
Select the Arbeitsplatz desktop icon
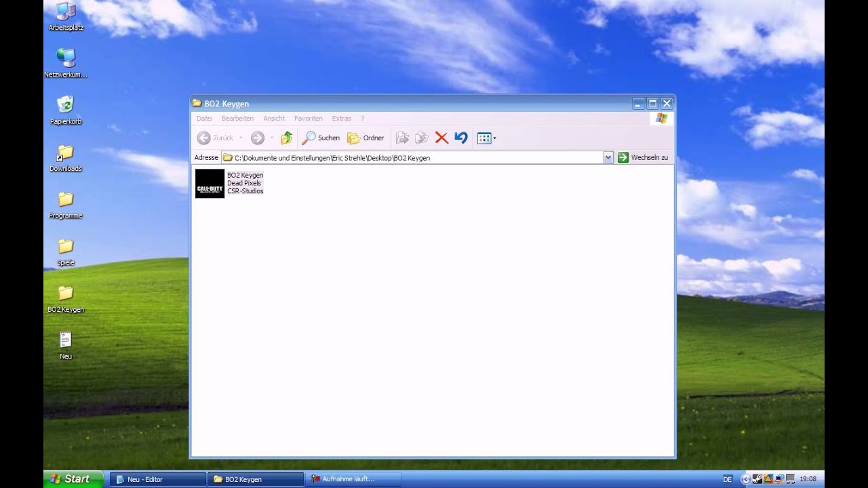66,16
